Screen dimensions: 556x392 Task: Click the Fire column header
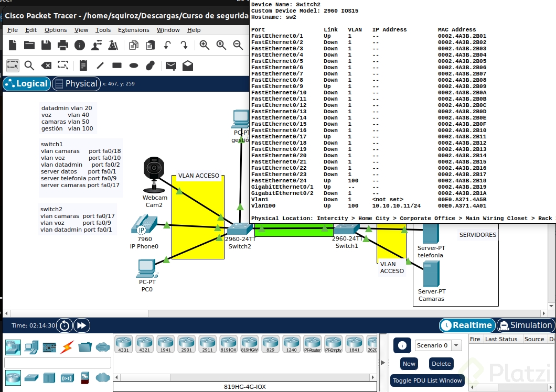coord(475,339)
